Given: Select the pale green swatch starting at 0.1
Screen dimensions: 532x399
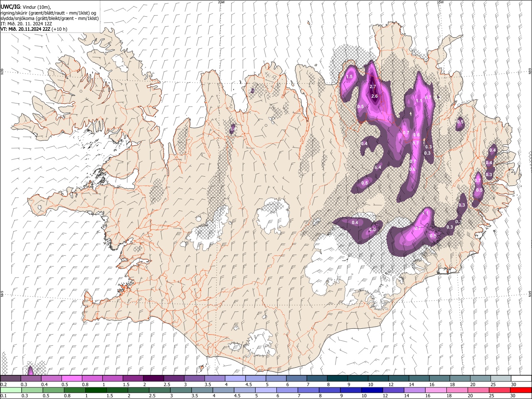Looking at the screenshot, I should pos(11,390).
